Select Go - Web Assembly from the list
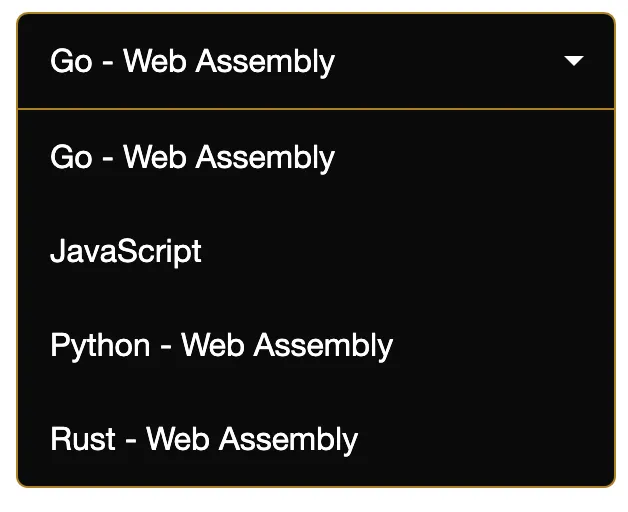 [x=193, y=157]
